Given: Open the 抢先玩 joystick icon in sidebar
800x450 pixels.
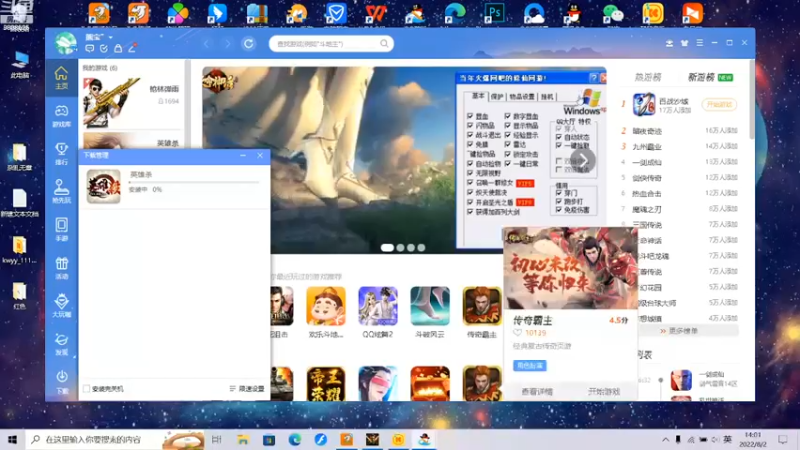Looking at the screenshot, I should (x=61, y=191).
